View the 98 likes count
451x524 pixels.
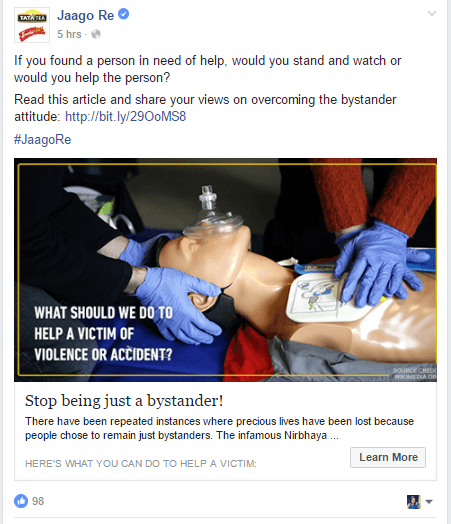pyautogui.click(x=38, y=501)
